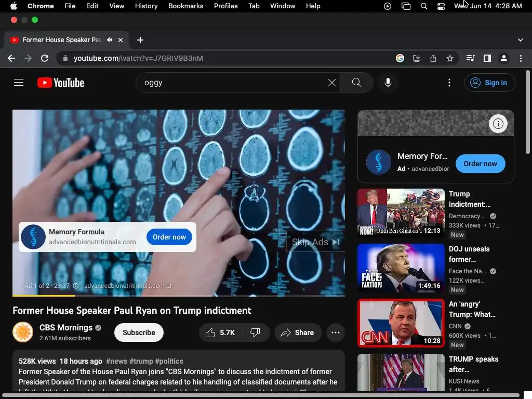Open advancedbionutritionals.com link at ad bottom
The image size is (532, 399).
127,286
